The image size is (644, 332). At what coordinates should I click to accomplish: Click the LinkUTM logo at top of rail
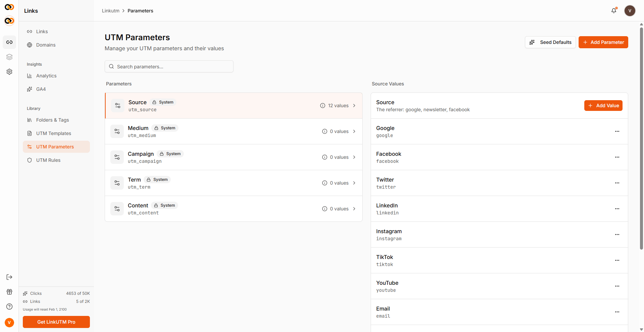(9, 7)
